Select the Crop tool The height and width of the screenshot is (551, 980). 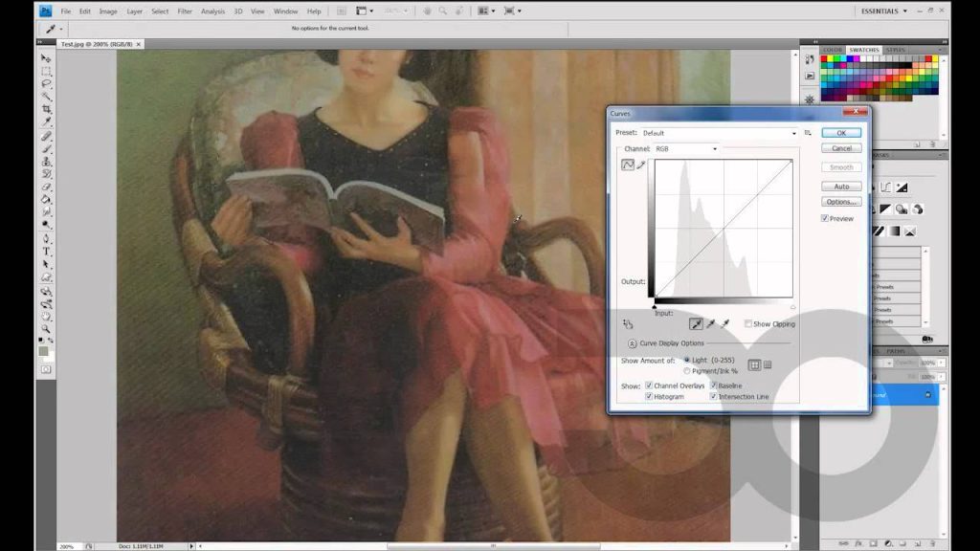pos(46,109)
